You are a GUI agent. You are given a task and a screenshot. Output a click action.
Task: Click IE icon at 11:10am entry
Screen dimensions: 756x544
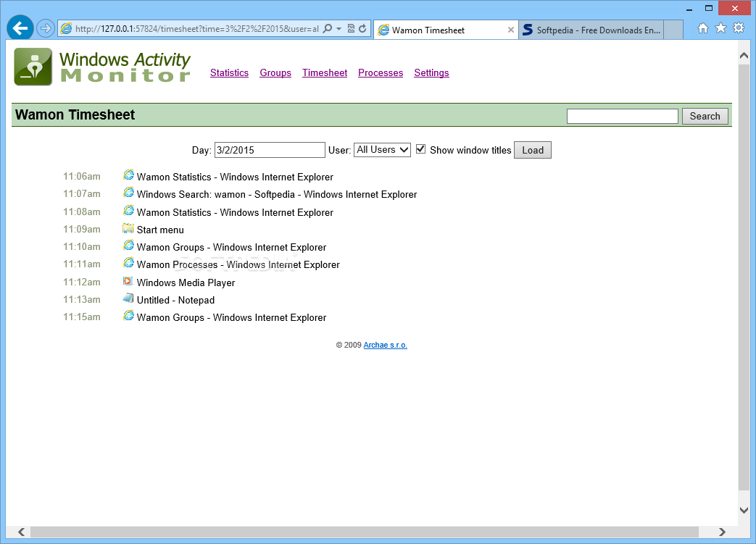[128, 246]
